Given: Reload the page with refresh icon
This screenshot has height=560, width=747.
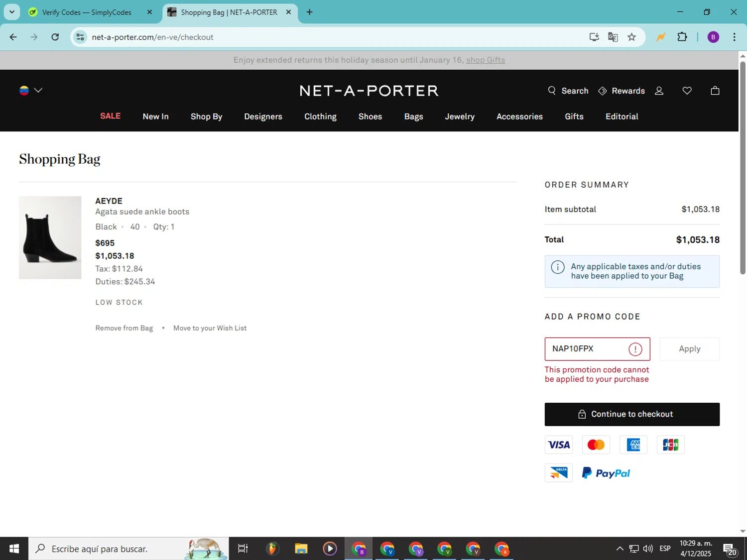Looking at the screenshot, I should (x=55, y=37).
